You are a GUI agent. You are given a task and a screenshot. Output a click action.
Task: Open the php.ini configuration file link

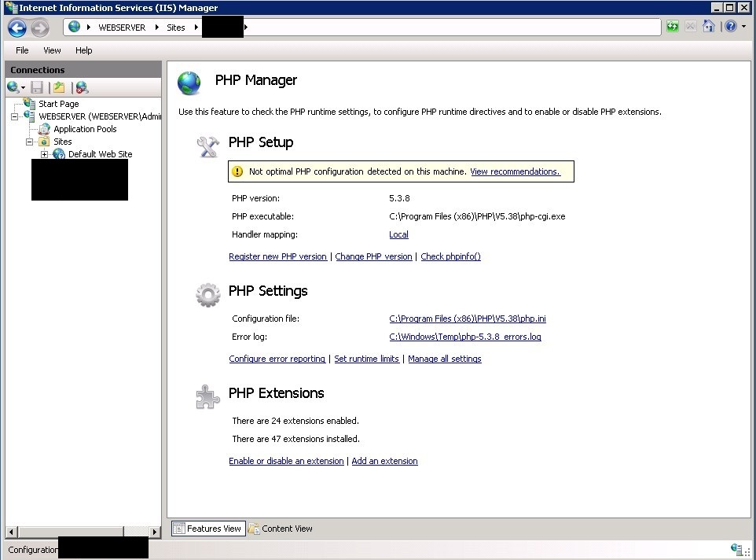pos(468,319)
